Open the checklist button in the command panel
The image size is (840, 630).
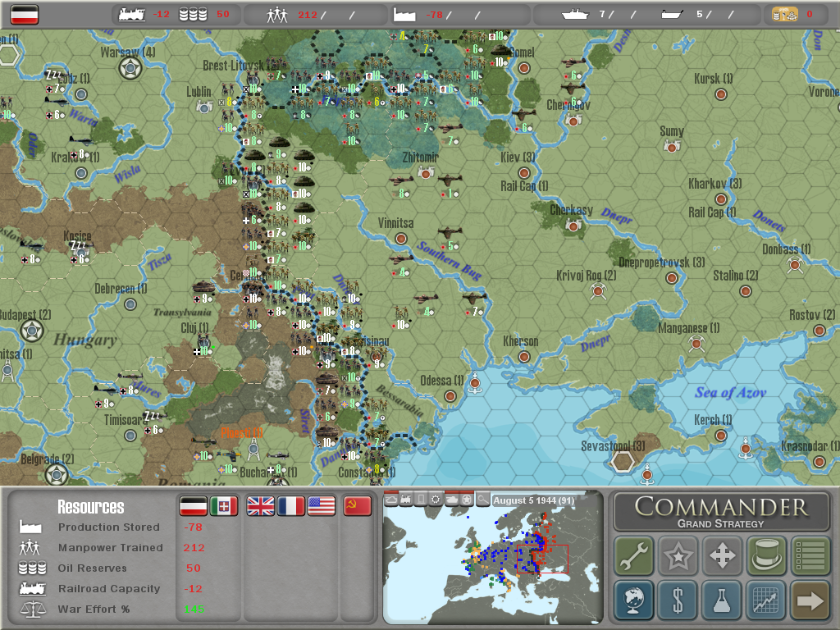(810, 555)
